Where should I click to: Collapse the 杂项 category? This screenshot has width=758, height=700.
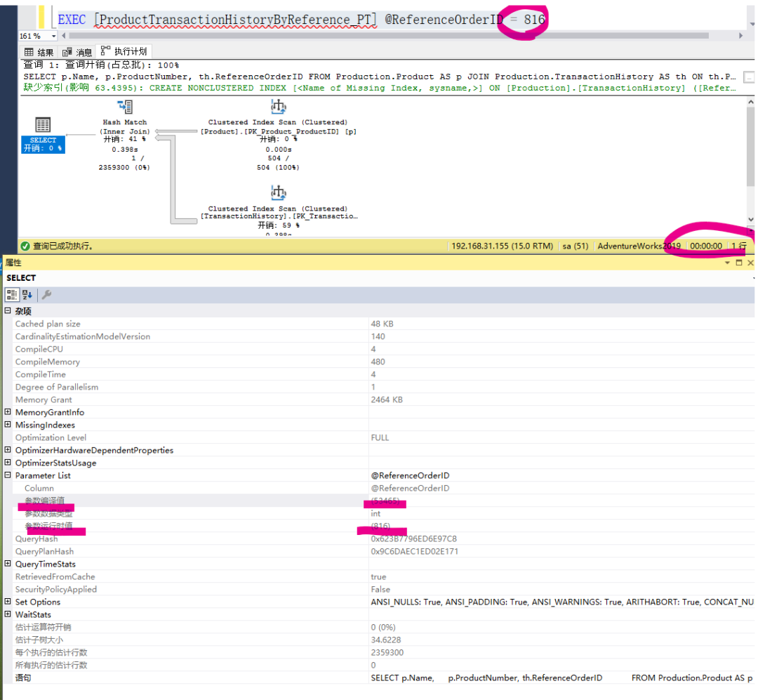click(8, 310)
